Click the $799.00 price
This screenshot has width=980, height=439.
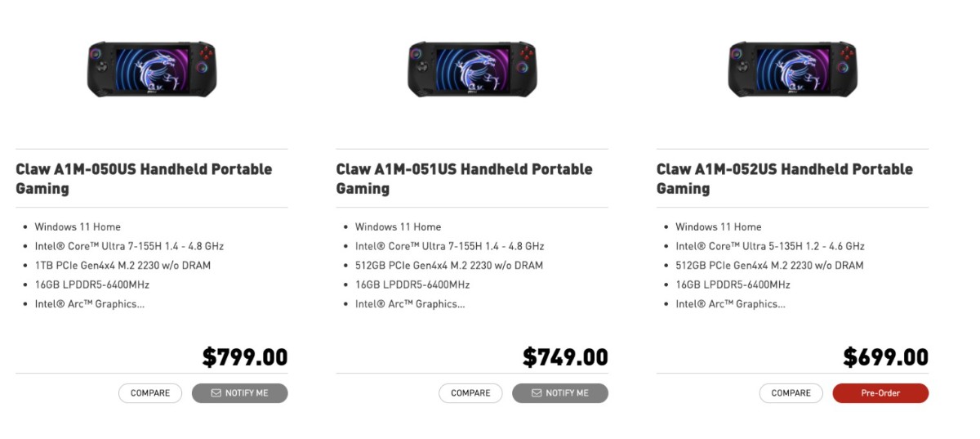(x=245, y=357)
